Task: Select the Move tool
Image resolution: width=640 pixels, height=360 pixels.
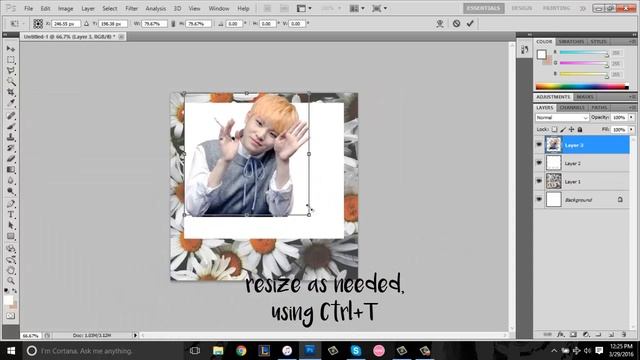Action: (x=11, y=49)
